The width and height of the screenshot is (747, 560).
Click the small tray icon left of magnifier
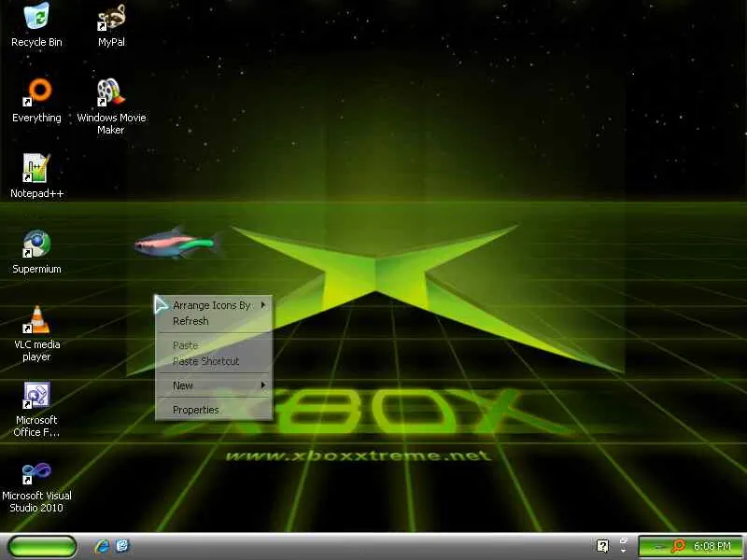[659, 547]
